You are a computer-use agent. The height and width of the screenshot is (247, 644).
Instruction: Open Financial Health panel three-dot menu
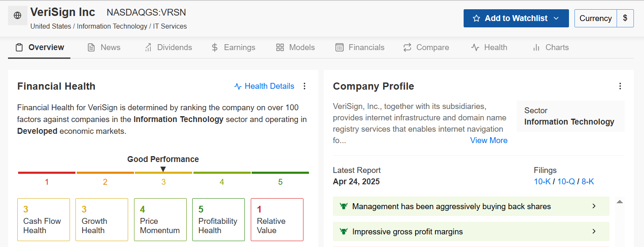tap(305, 86)
